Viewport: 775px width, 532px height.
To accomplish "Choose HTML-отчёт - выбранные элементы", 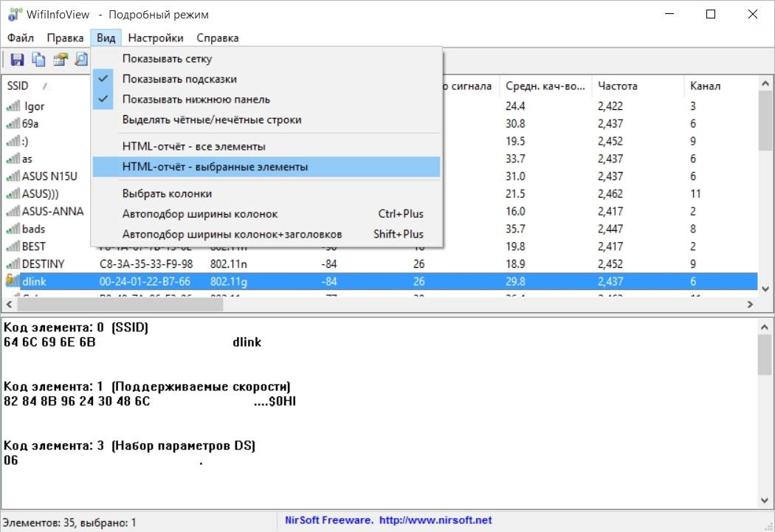I will [x=266, y=167].
